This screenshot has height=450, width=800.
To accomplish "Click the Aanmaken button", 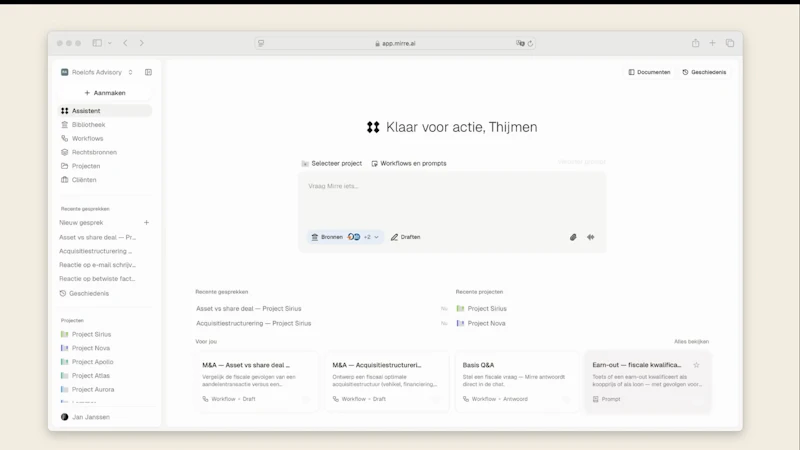I will (105, 93).
